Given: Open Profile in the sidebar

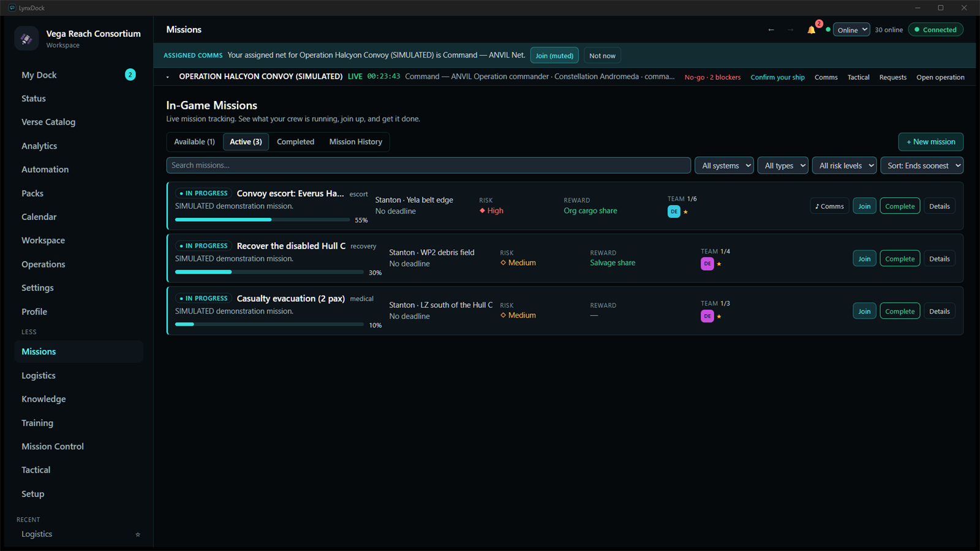Looking at the screenshot, I should pyautogui.click(x=78, y=312).
